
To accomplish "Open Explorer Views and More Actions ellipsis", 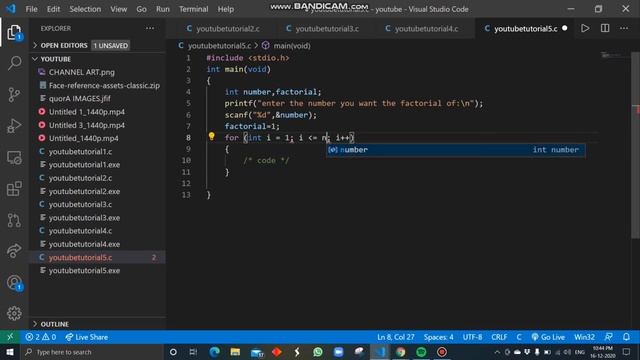I will [x=150, y=28].
